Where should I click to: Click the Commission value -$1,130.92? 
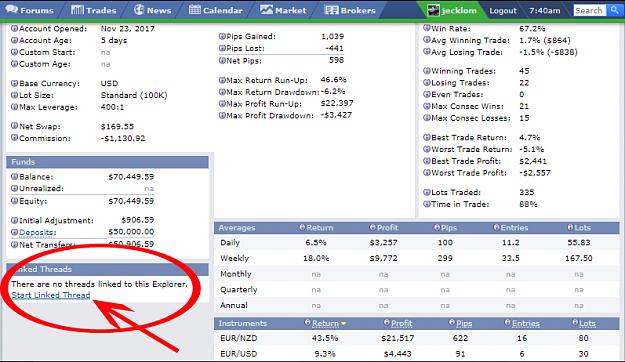123,138
